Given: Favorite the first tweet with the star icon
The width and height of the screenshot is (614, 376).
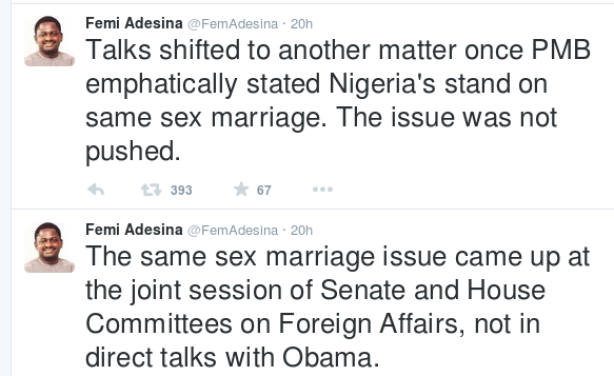Looking at the screenshot, I should [241, 189].
